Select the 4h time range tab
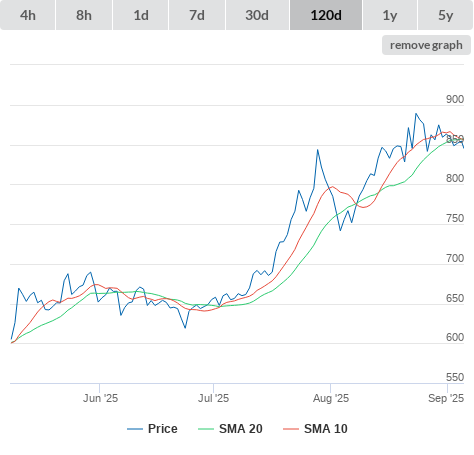Screen dimensions: 474x455 (28, 15)
